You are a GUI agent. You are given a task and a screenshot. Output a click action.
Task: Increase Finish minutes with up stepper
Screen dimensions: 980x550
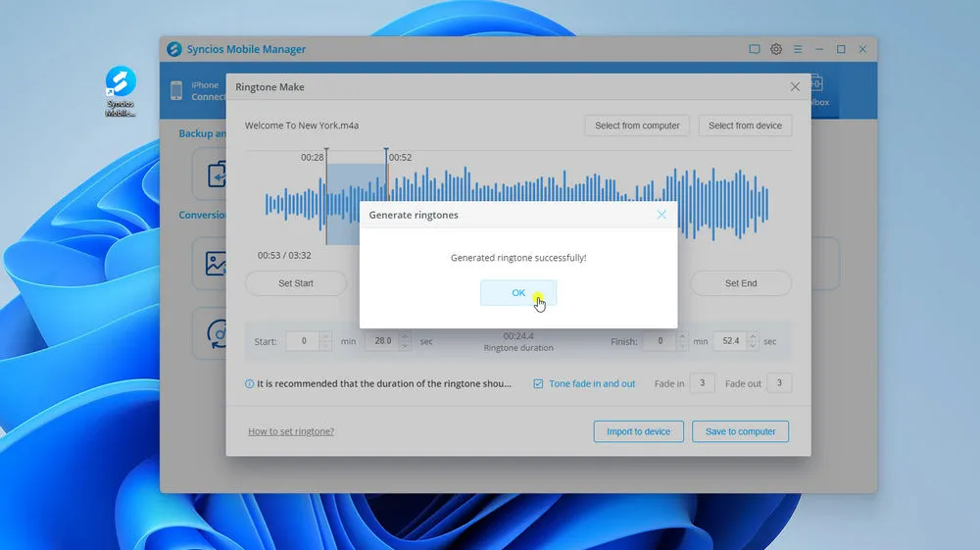pos(682,336)
